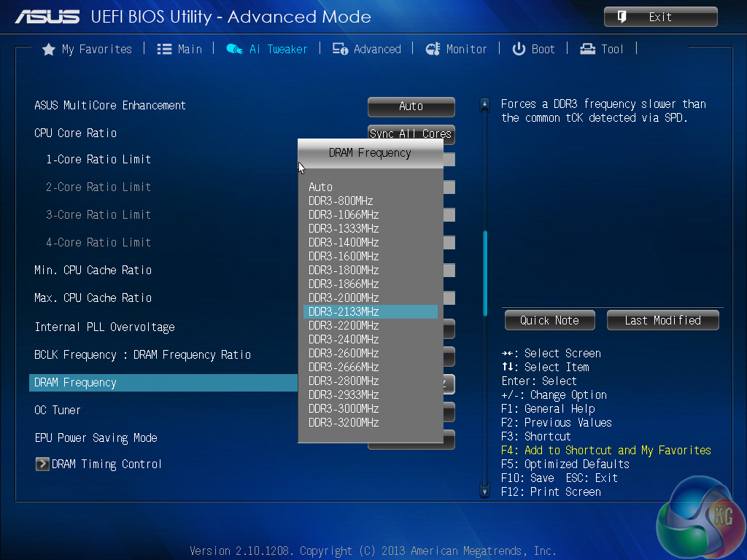Select 2-Core Ratio Limit setting
Viewport: 747px width, 560px height.
pyautogui.click(x=98, y=187)
